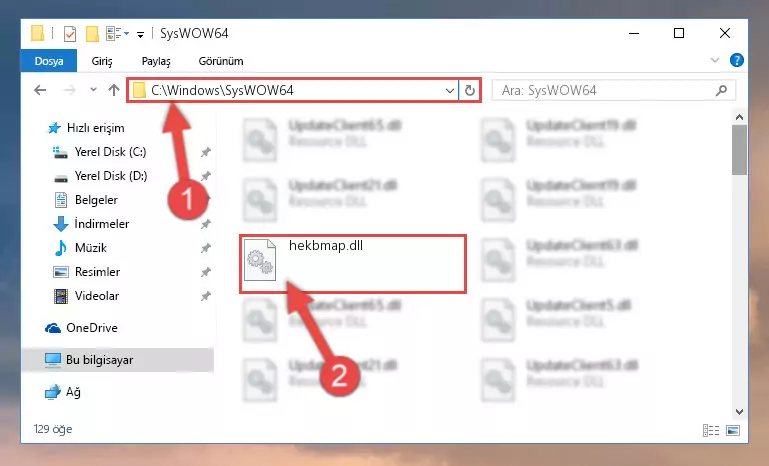This screenshot has height=466, width=769.
Task: Go up one folder level
Action: pyautogui.click(x=114, y=90)
